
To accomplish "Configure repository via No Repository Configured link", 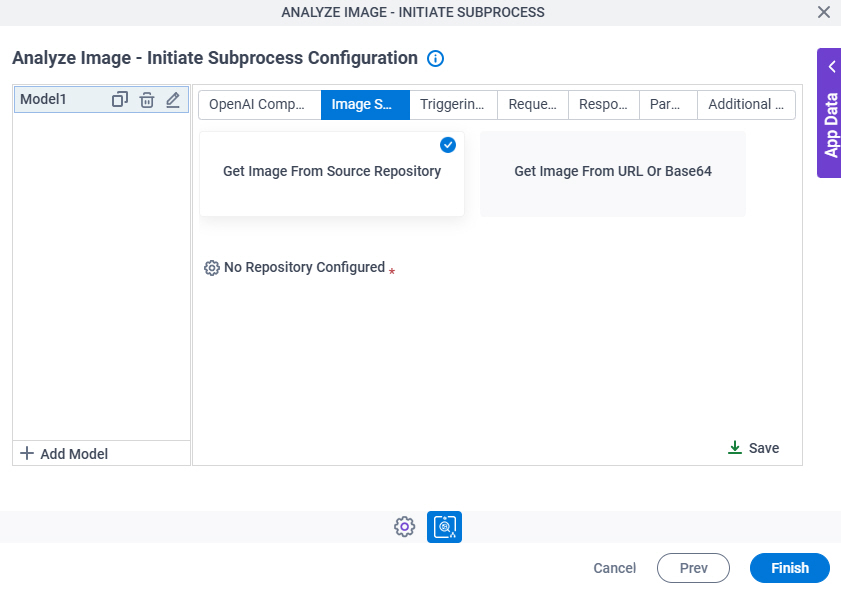I will tap(304, 267).
